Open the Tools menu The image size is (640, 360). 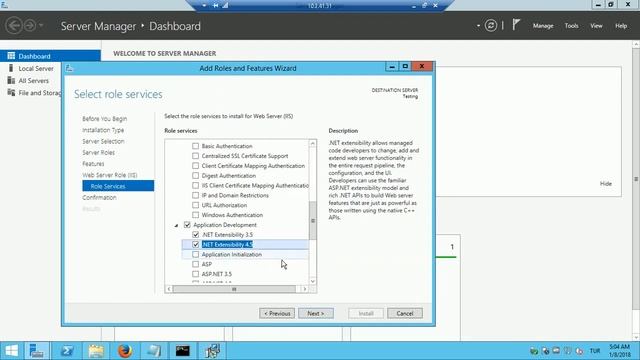[571, 26]
